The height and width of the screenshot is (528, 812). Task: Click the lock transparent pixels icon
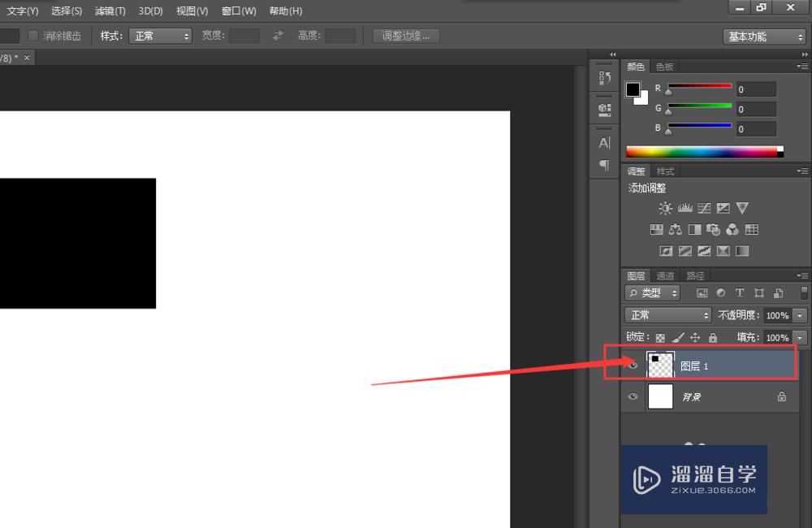(660, 337)
